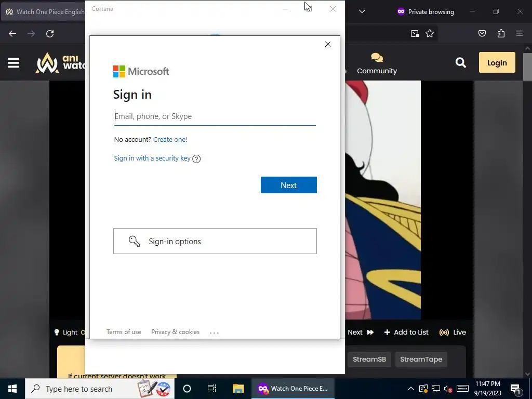Open Cortana circle on the taskbar
This screenshot has width=532, height=399.
[x=187, y=389]
